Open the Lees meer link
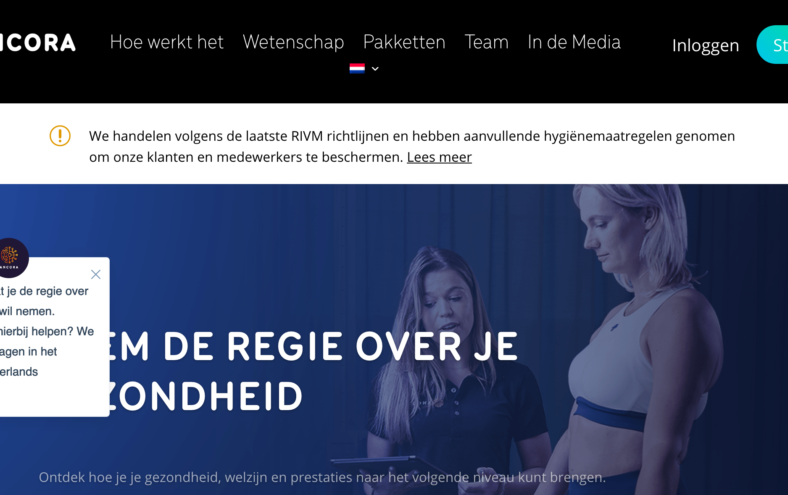788x495 pixels. coord(439,157)
